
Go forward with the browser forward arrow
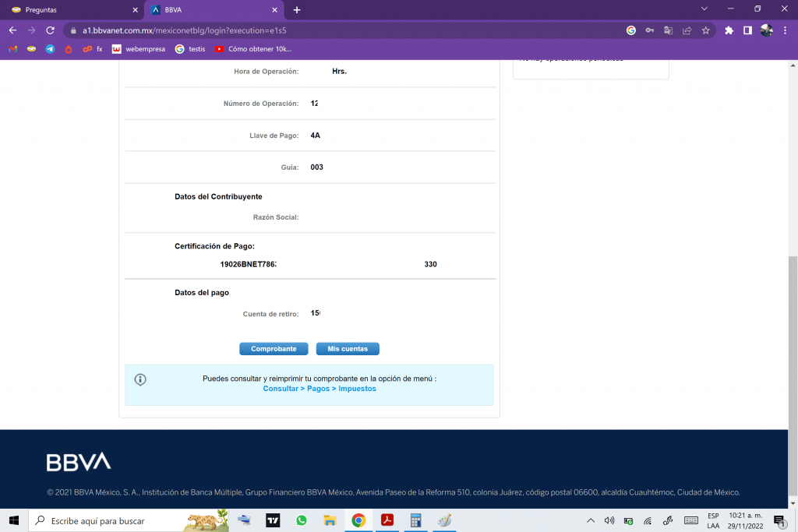click(x=31, y=30)
